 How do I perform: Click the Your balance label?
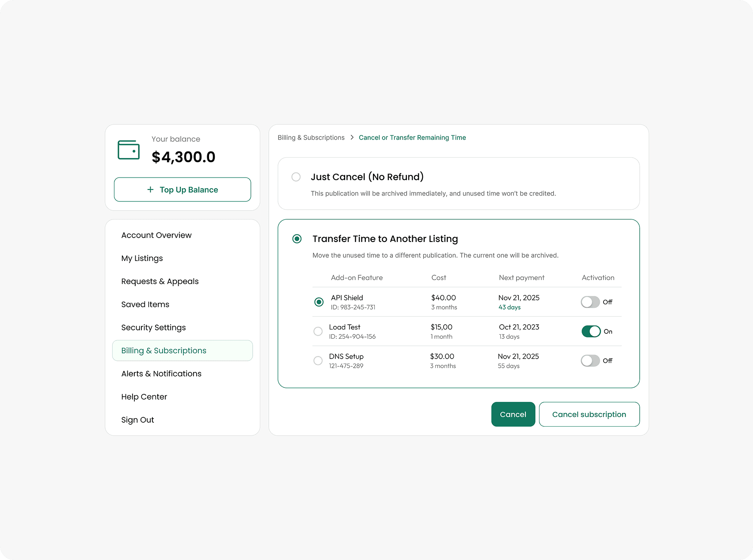[x=176, y=139]
